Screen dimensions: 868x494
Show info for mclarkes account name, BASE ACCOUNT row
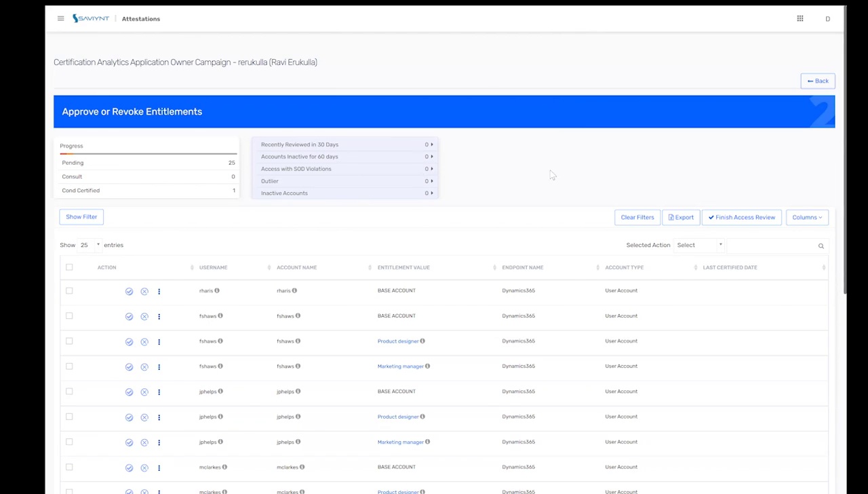[x=302, y=467]
